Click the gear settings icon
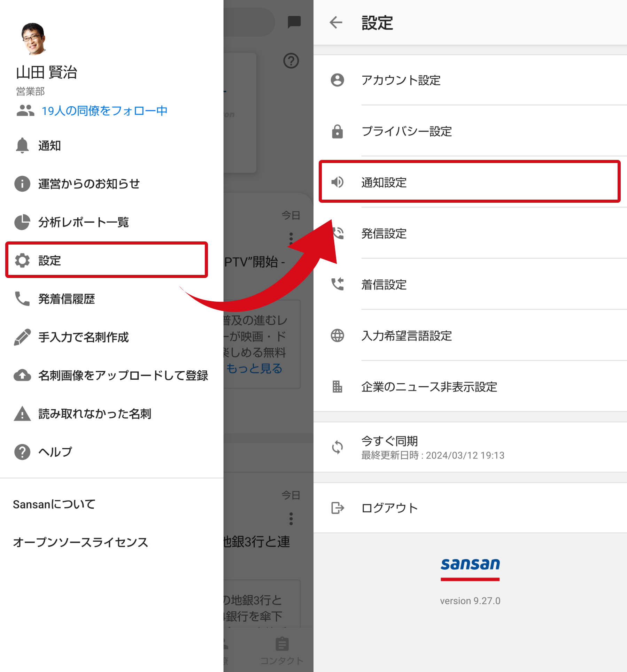Screen dimensions: 627x672 point(22,260)
